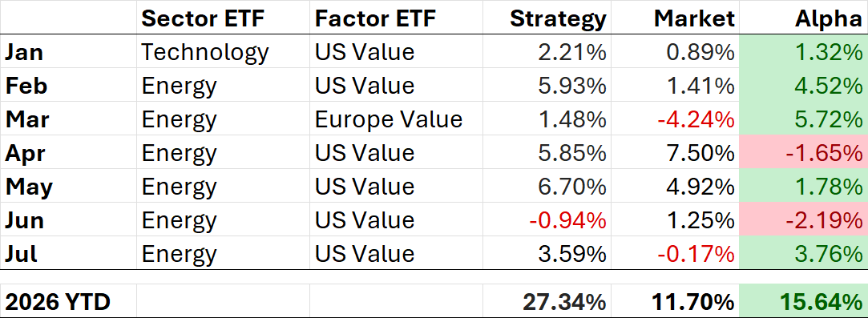Click the Strategy column header cell
The height and width of the screenshot is (318, 868).
[x=547, y=18]
